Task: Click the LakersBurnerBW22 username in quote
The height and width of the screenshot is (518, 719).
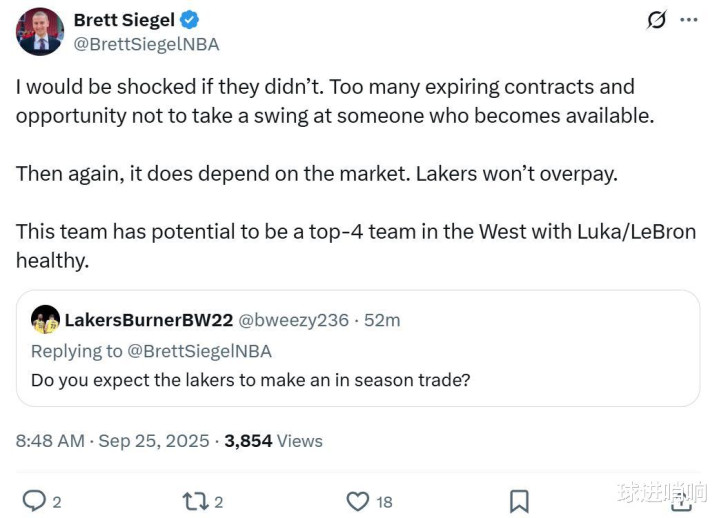Action: tap(149, 320)
